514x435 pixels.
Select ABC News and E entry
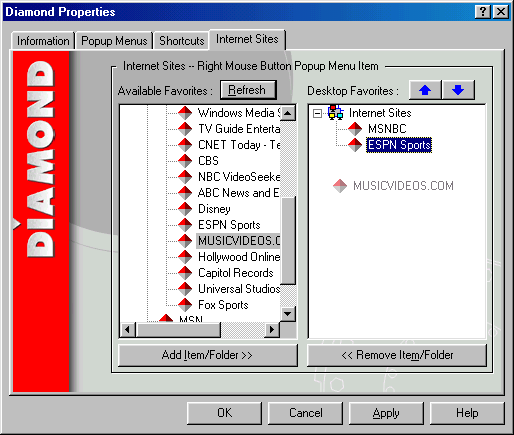(x=239, y=193)
